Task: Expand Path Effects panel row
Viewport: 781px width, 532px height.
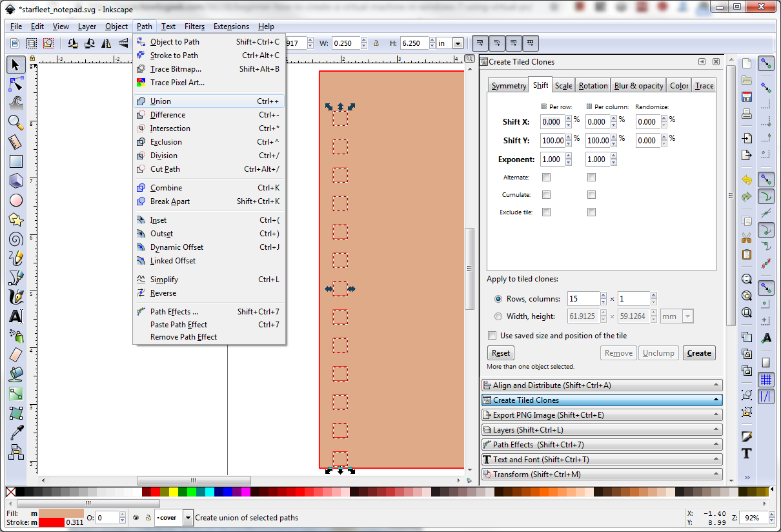Action: [x=602, y=445]
